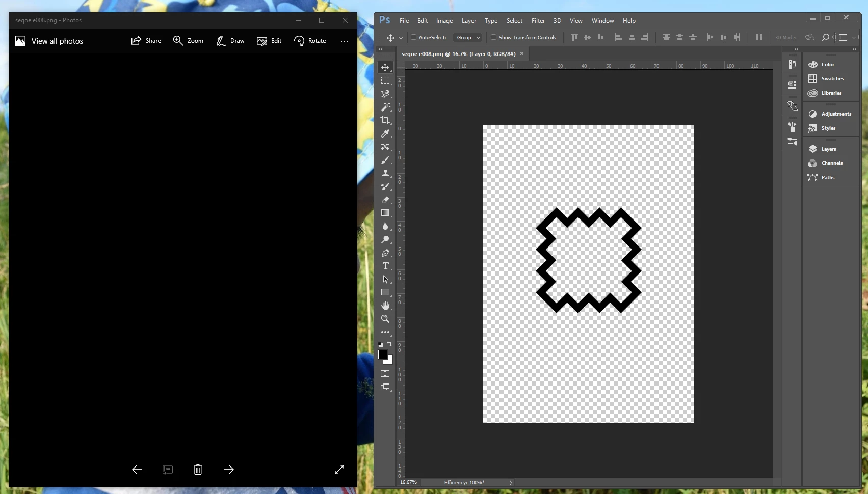Click the black foreground color swatch
Viewport: 868px width, 494px height.
coord(382,354)
